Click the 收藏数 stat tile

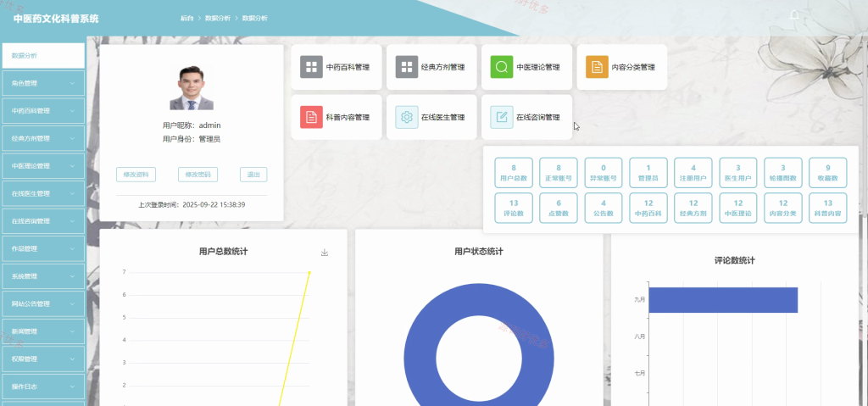click(828, 173)
